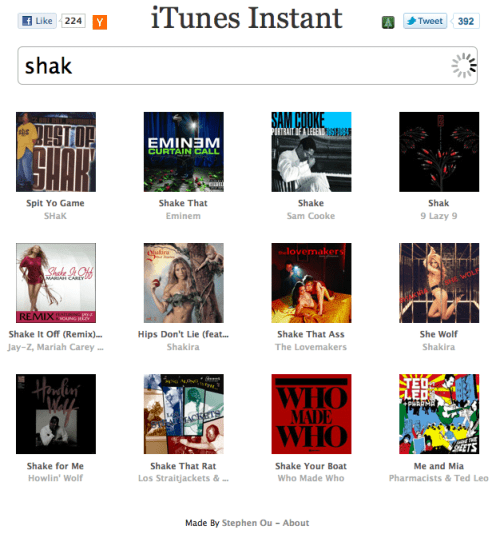Click into the search field containing shak

pyautogui.click(x=247, y=66)
